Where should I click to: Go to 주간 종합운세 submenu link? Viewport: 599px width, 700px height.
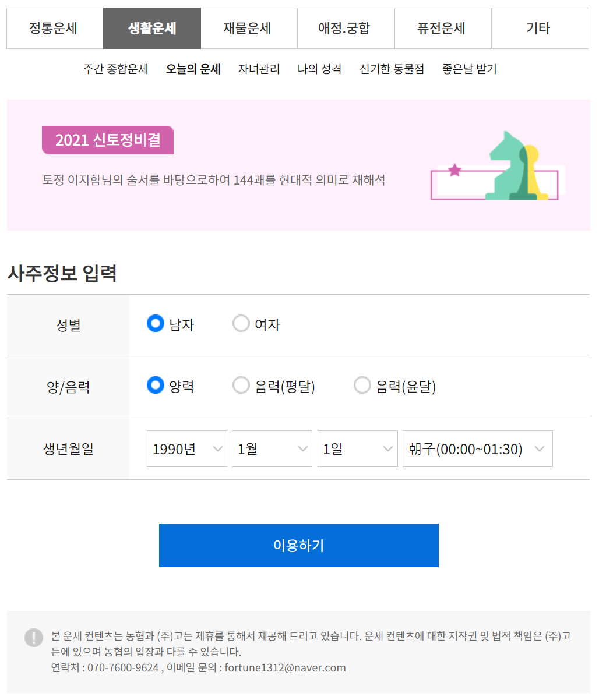[115, 69]
